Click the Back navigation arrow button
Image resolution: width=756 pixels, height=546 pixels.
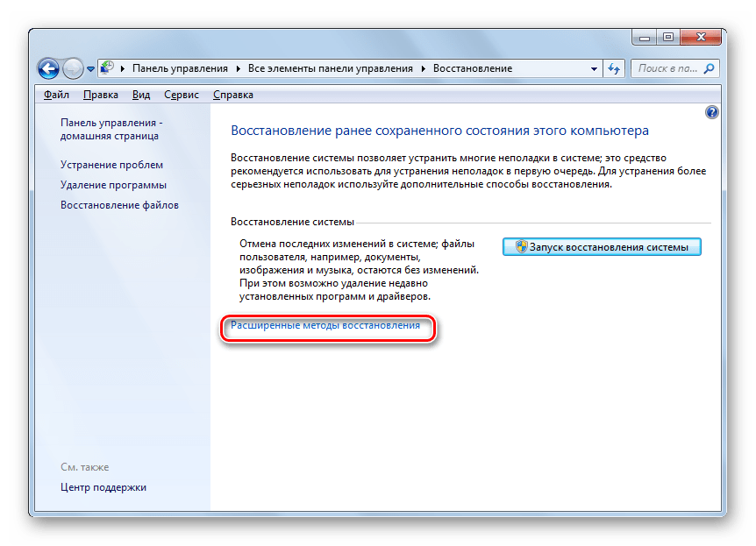click(49, 68)
